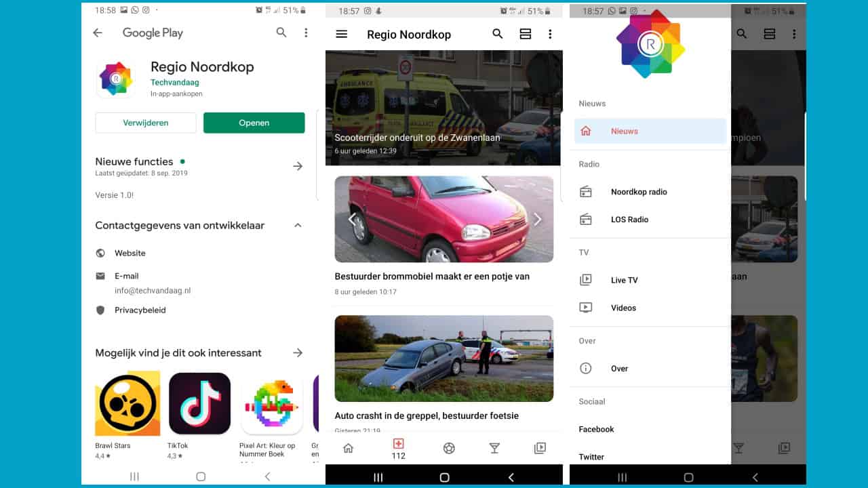This screenshot has width=868, height=488.
Task: Switch the layout view icon in news toolbar
Action: pos(526,34)
